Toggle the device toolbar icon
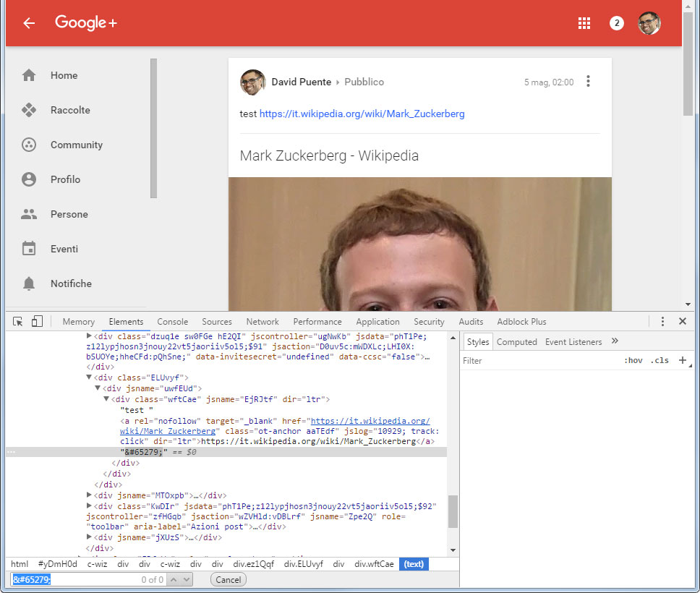This screenshot has width=700, height=593. (37, 321)
